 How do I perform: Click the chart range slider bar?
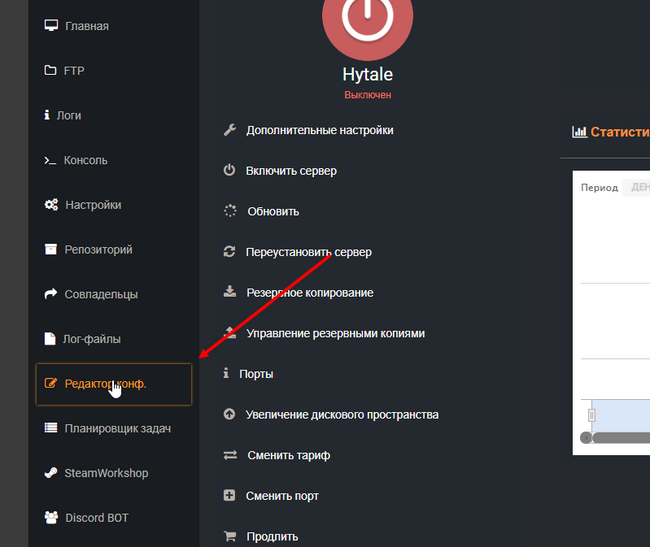[x=620, y=437]
